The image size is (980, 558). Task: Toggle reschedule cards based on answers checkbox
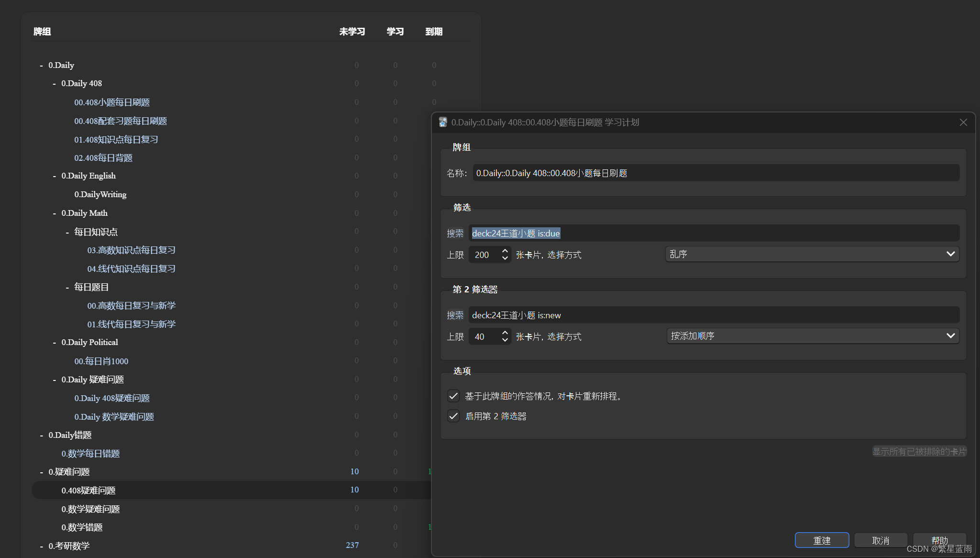pos(453,396)
